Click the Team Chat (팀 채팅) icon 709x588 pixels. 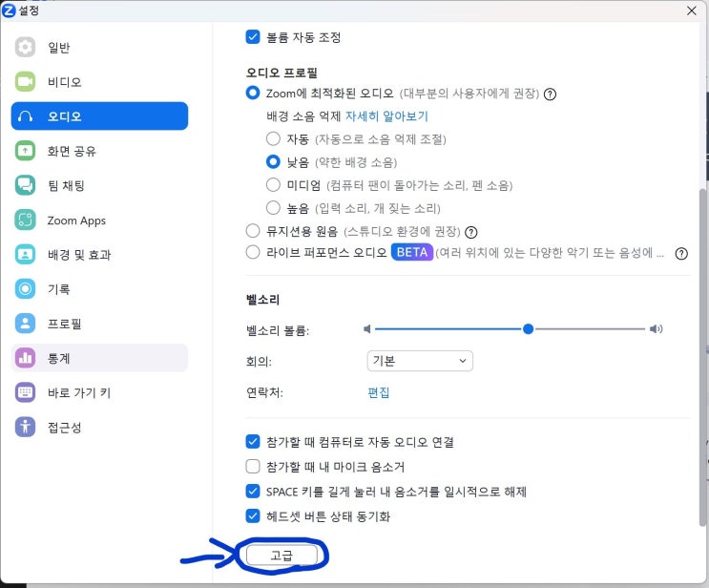coord(25,185)
